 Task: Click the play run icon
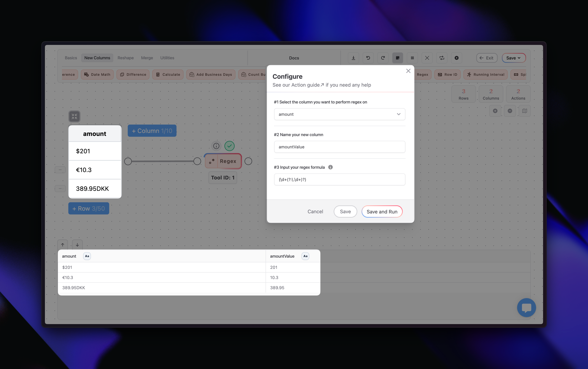pyautogui.click(x=456, y=58)
